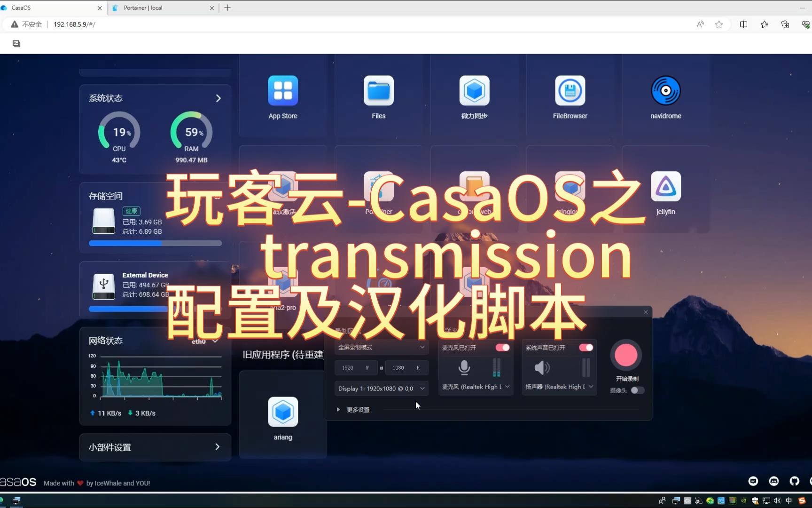Click the 不安全 site security warning
The image size is (812, 508).
tap(27, 24)
